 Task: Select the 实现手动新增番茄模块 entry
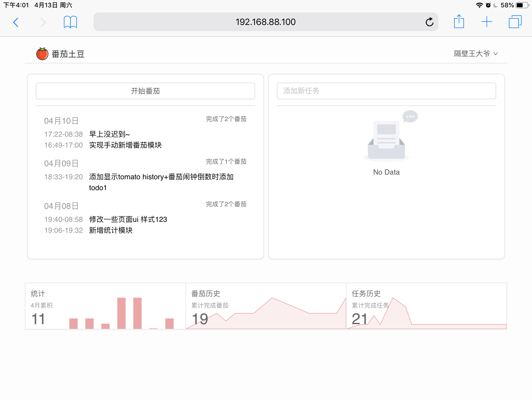point(125,145)
